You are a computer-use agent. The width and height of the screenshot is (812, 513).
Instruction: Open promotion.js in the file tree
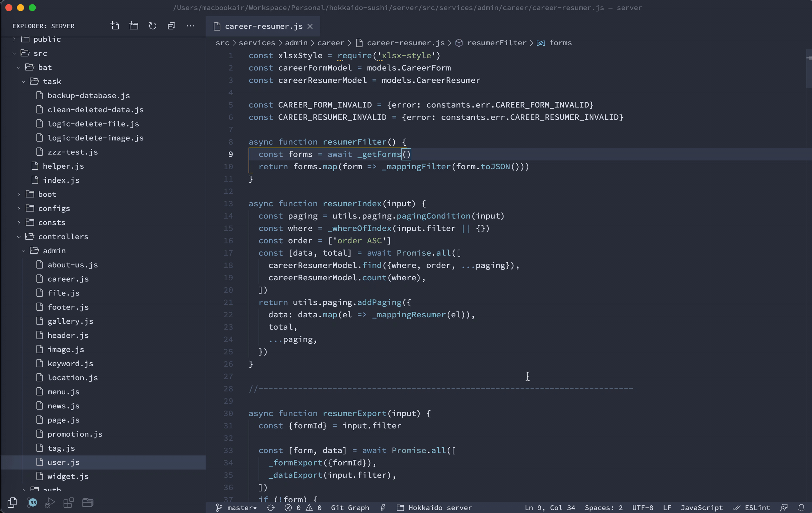coord(75,434)
